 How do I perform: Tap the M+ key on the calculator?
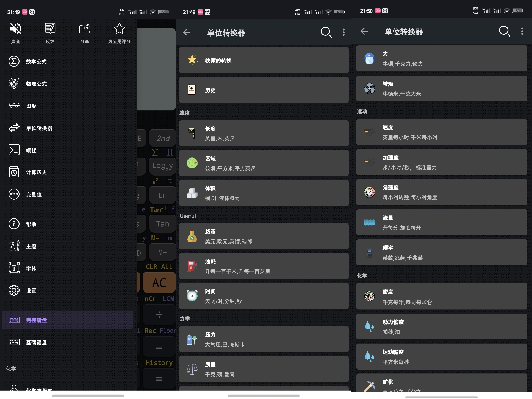162,253
